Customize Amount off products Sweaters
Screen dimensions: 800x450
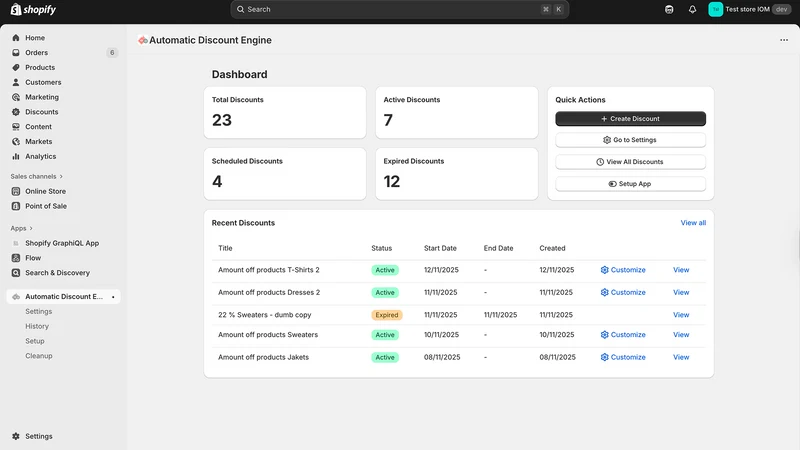623,335
